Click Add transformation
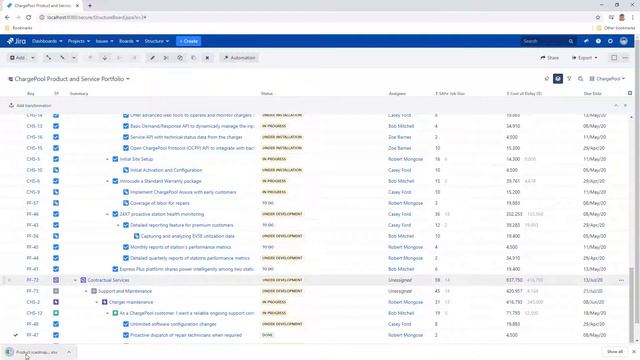 tap(30, 106)
